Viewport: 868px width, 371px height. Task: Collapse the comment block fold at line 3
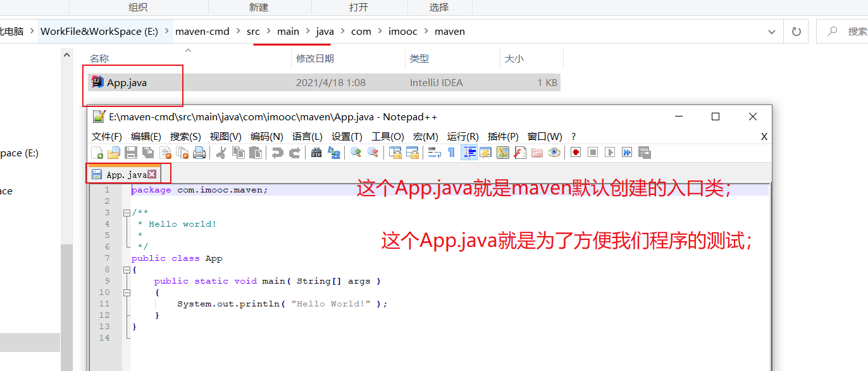tap(127, 212)
